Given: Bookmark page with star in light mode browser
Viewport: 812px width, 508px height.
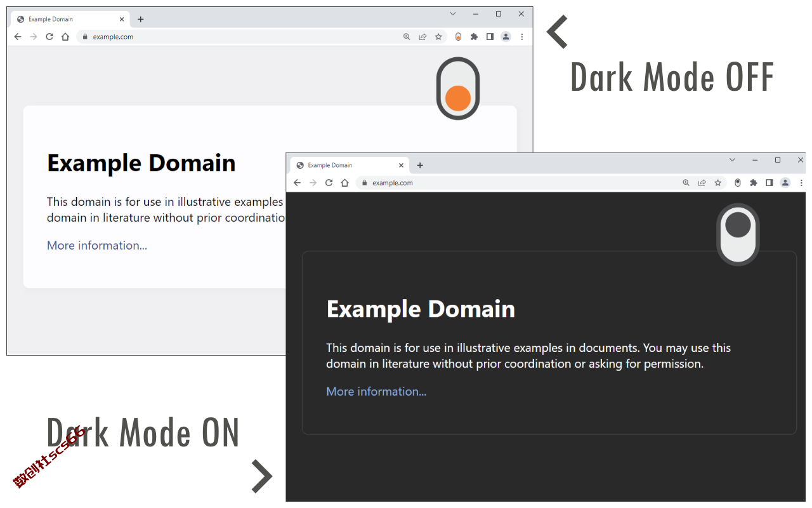Looking at the screenshot, I should coord(438,37).
